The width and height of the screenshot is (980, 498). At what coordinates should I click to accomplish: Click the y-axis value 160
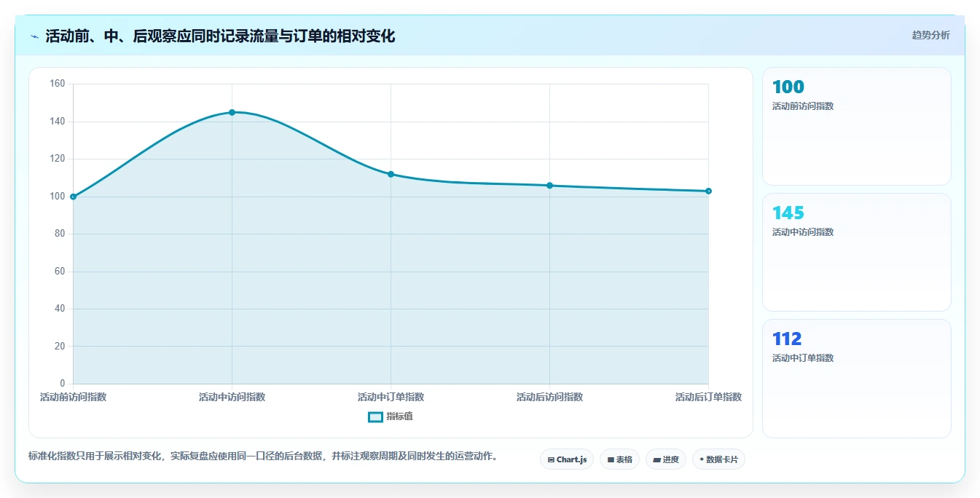click(x=58, y=84)
